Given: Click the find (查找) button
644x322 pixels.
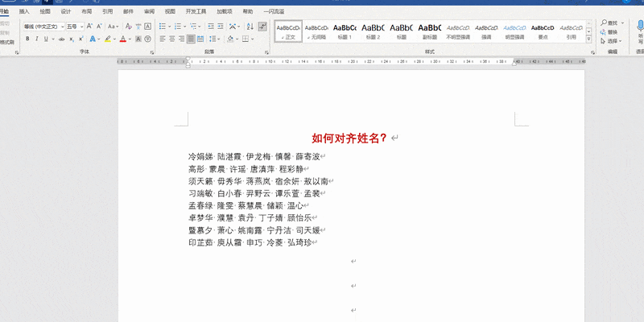Looking at the screenshot, I should click(609, 23).
